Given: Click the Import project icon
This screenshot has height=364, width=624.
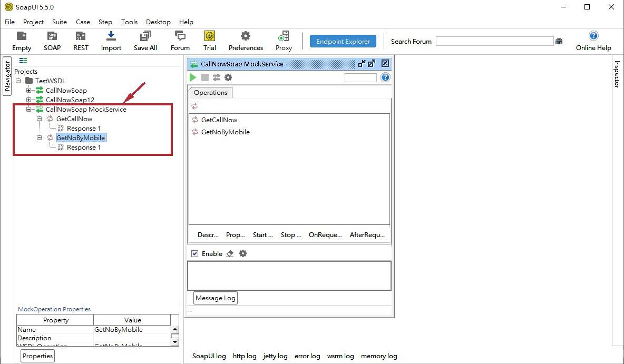Looking at the screenshot, I should 111,42.
